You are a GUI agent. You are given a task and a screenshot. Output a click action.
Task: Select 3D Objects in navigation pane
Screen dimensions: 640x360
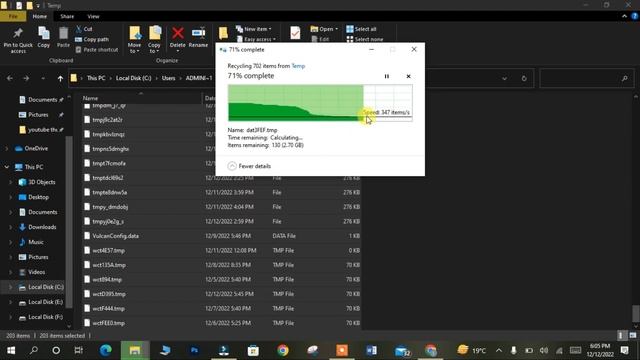click(x=41, y=182)
